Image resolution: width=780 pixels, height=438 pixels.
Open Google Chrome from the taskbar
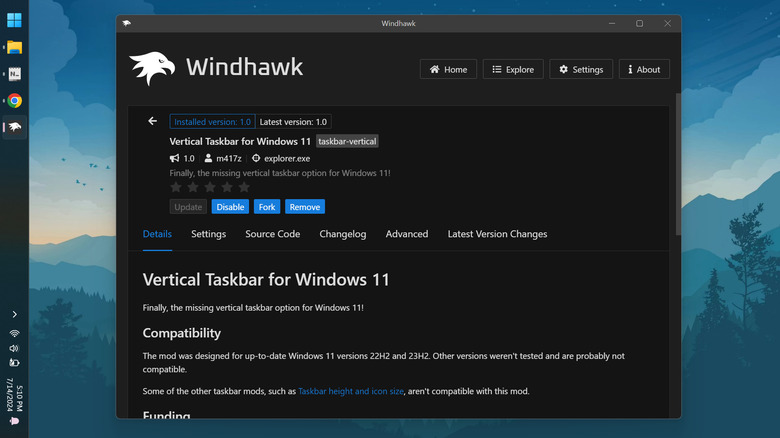tap(15, 101)
